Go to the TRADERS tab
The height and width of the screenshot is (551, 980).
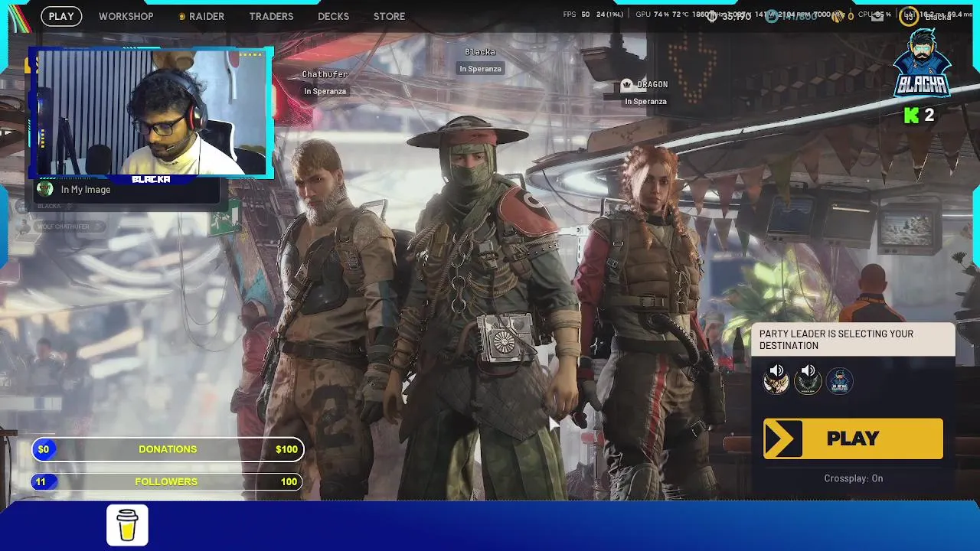point(271,16)
